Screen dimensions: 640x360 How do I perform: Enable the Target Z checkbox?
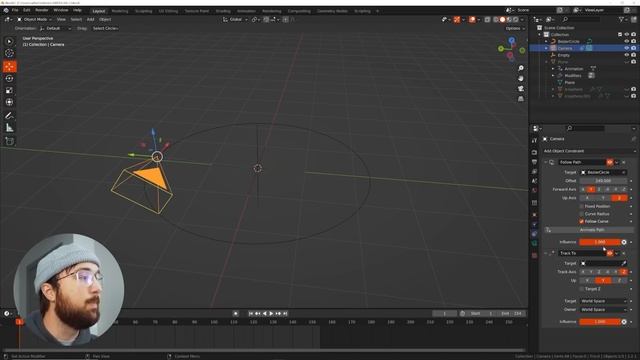point(582,289)
